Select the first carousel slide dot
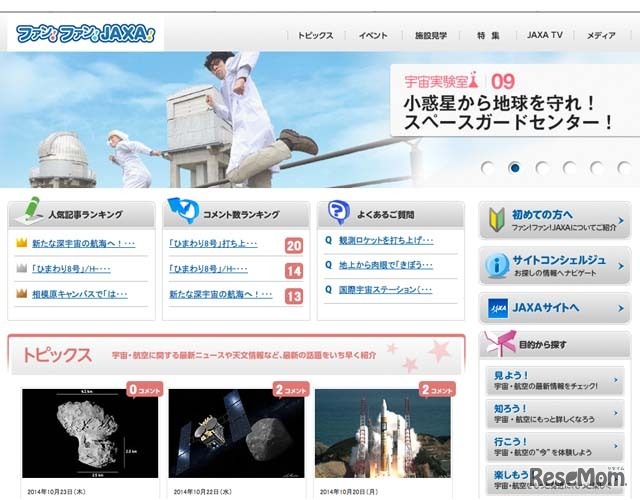Screen dimensions: 640x500 pyautogui.click(x=488, y=168)
